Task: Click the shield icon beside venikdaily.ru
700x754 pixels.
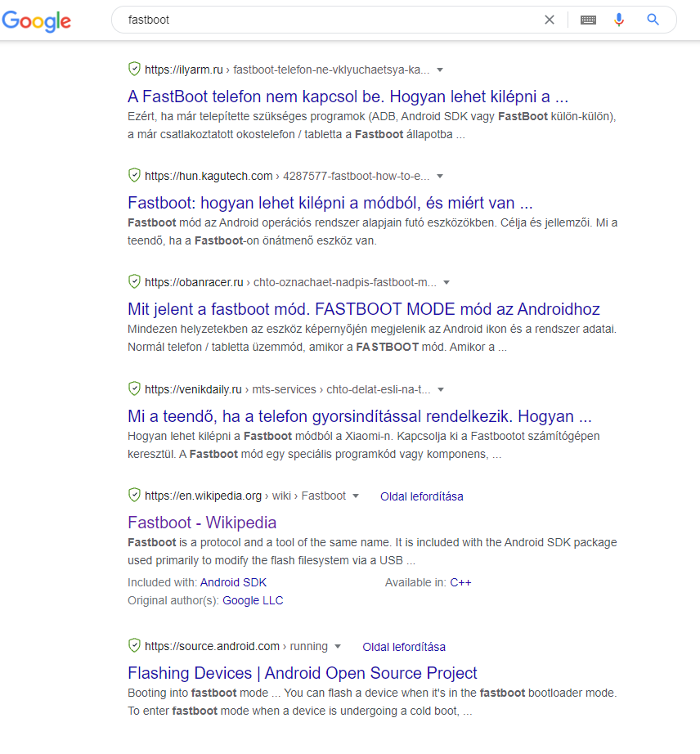Action: click(x=134, y=388)
